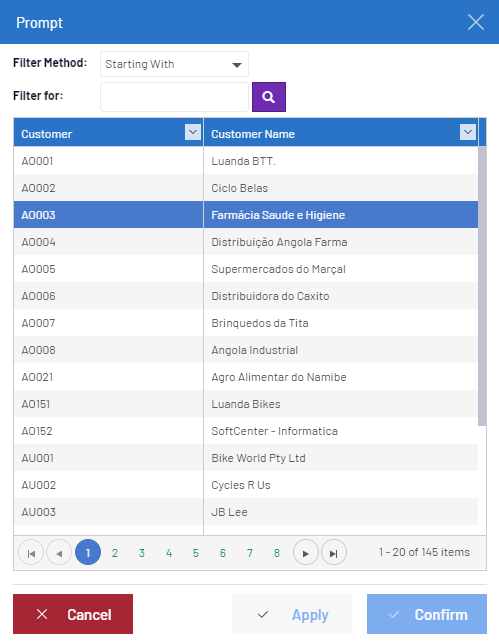Select the Luanda Bikes customer row
Image resolution: width=499 pixels, height=643 pixels.
point(246,404)
